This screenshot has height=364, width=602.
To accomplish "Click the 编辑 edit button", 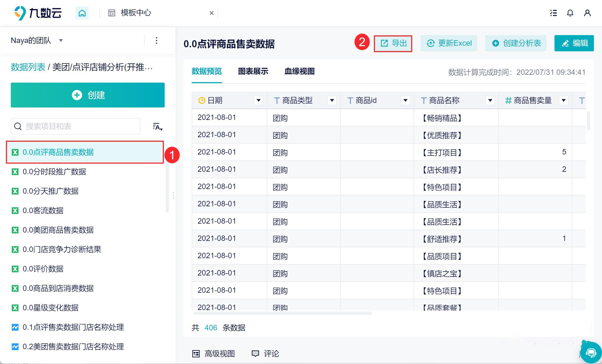I will [574, 43].
